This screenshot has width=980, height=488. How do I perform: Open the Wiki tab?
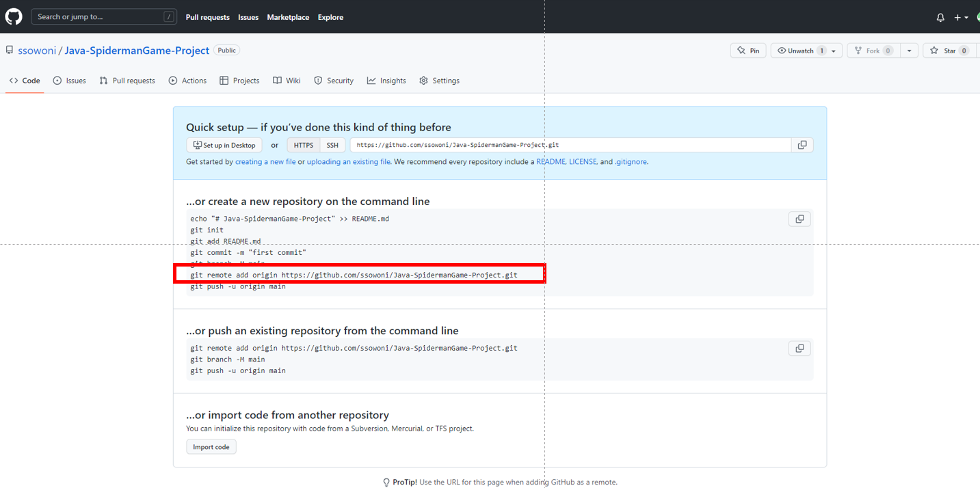(x=287, y=81)
